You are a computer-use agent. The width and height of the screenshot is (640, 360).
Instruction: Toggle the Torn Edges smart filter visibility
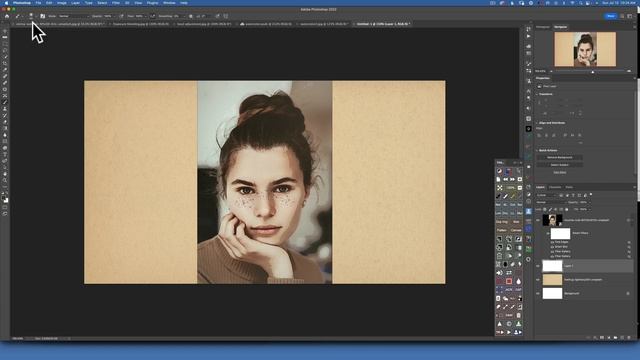pos(552,242)
